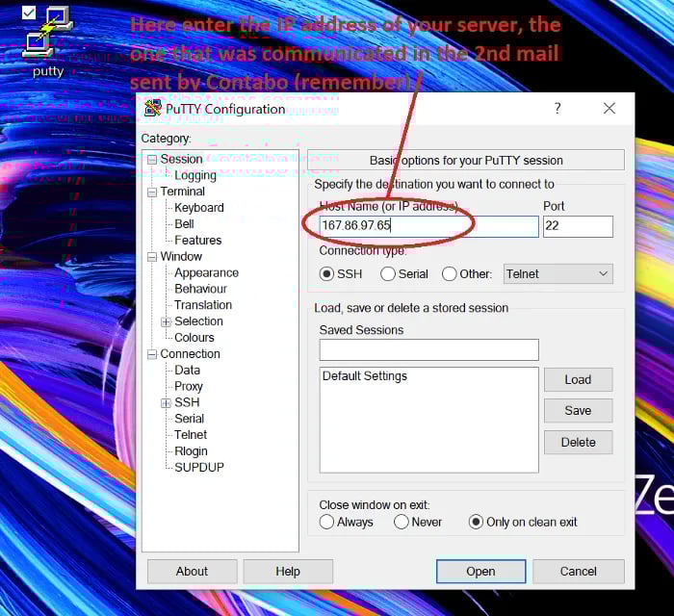Toggle the checkbox on the putty desktop icon
The width and height of the screenshot is (674, 616).
pyautogui.click(x=29, y=13)
